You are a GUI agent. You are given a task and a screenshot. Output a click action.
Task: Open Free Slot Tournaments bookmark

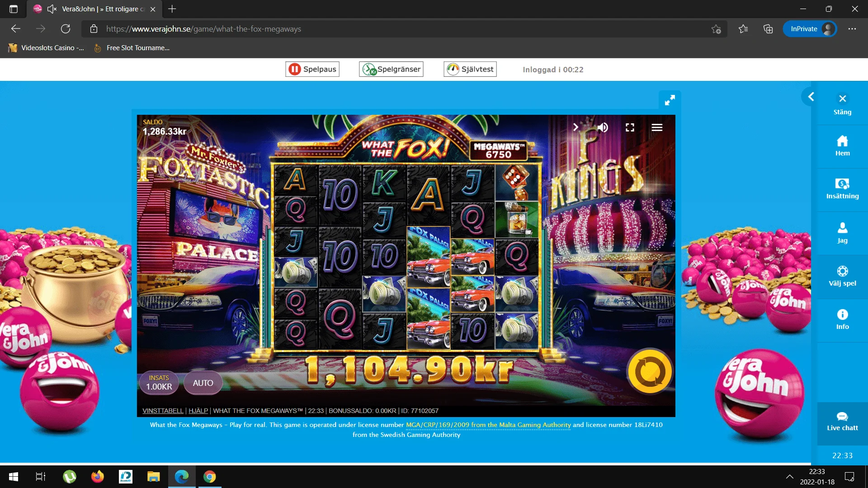(132, 48)
